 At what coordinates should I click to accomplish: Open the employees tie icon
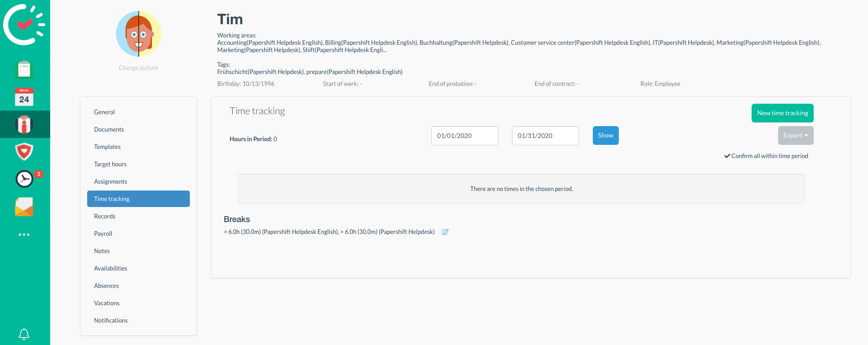(x=24, y=124)
